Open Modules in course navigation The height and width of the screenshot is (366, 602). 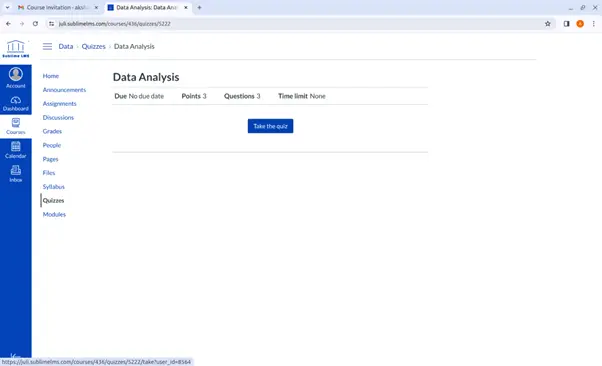54,214
